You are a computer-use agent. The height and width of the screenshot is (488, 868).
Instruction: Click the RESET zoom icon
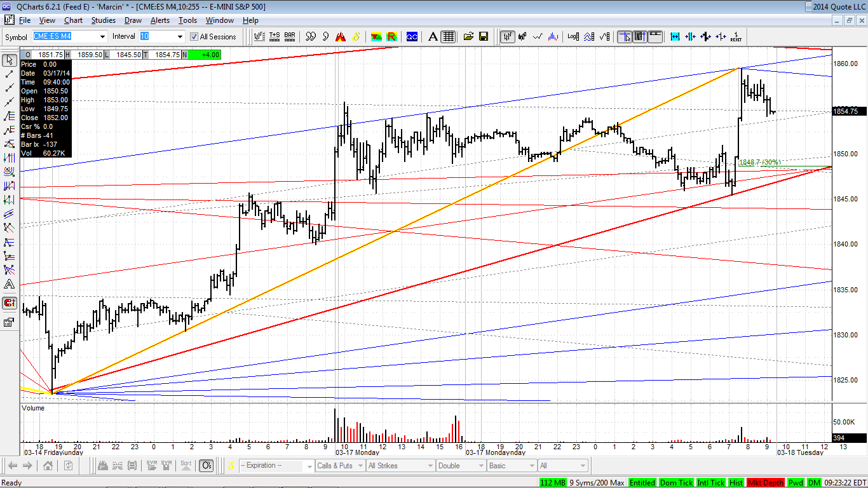click(736, 36)
